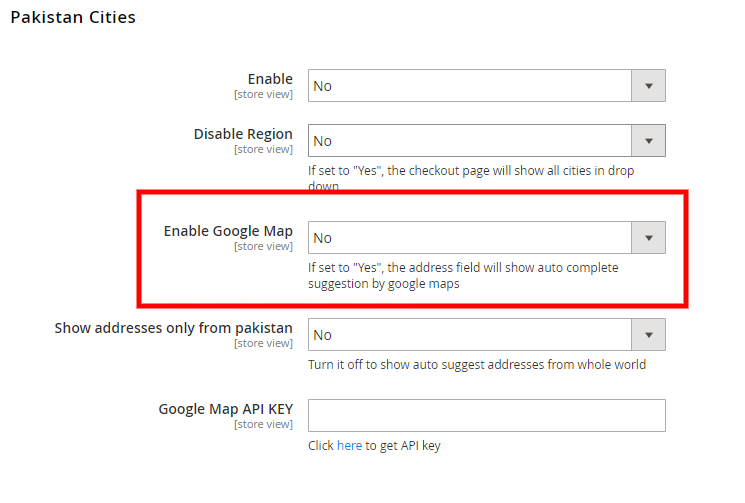Click the Disable Region dropdown arrow icon
This screenshot has height=503, width=745.
tap(649, 141)
